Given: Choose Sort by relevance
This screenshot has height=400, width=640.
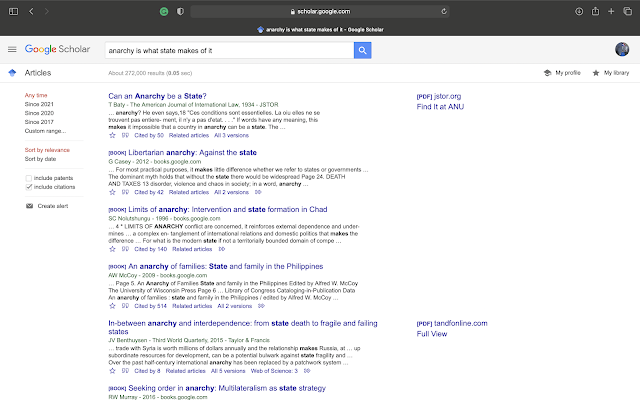Looking at the screenshot, I should [47, 150].
